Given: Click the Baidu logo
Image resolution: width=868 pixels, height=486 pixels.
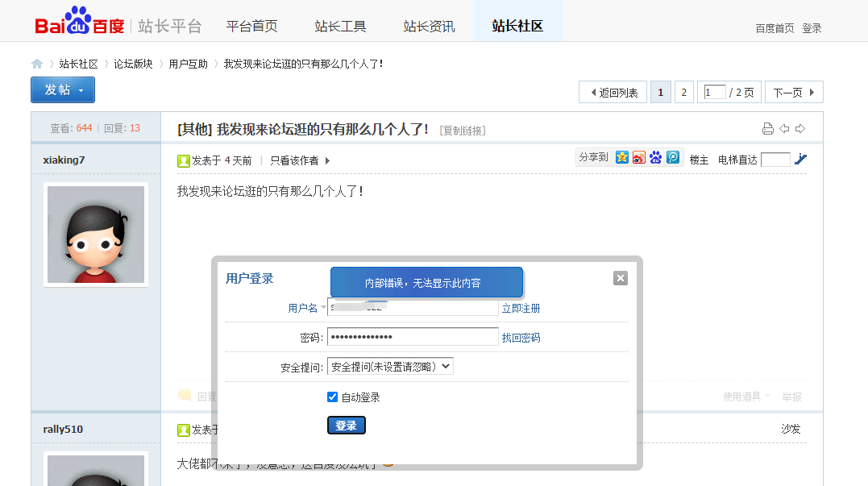Looking at the screenshot, I should [x=80, y=21].
